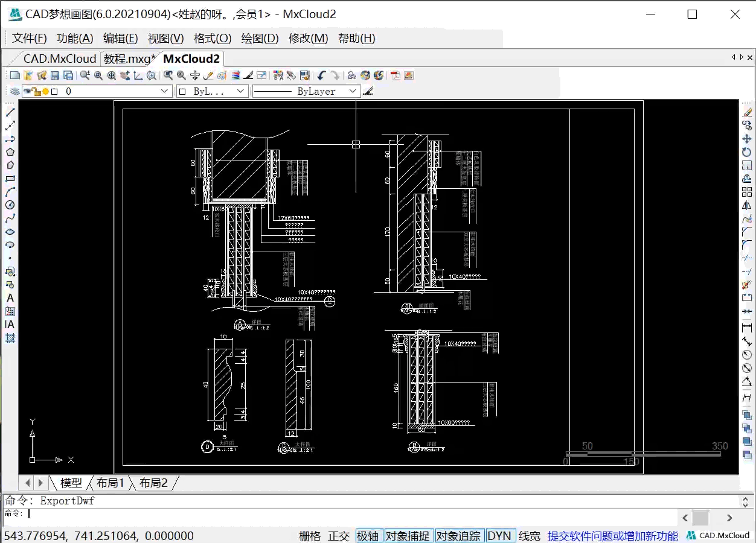This screenshot has height=543, width=756.
Task: Open the 帮助(H) menu
Action: [x=357, y=38]
